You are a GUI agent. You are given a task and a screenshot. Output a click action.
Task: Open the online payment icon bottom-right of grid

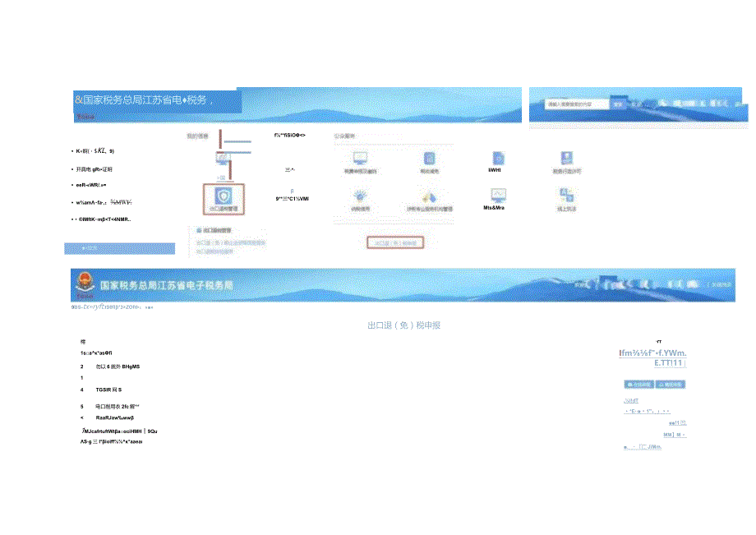[565, 197]
